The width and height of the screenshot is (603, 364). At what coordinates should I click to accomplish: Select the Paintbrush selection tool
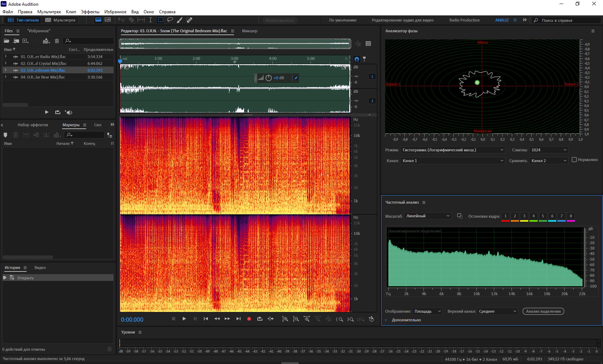tap(180, 20)
